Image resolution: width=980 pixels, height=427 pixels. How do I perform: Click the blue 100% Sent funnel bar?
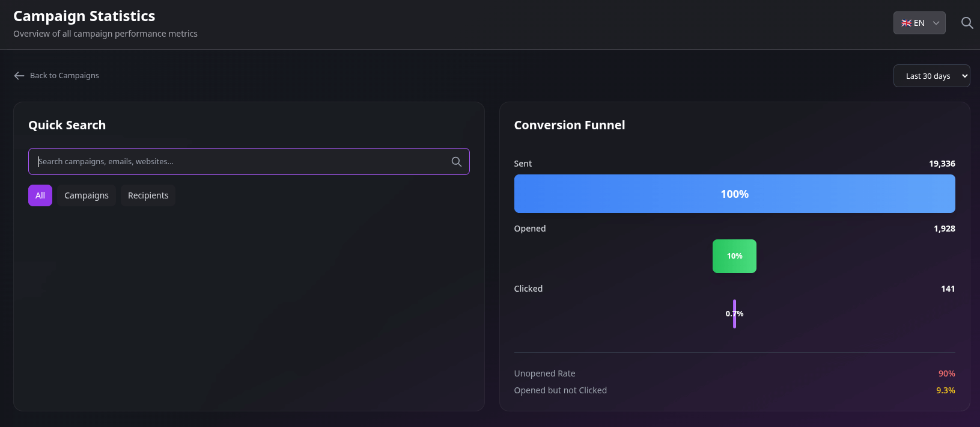click(734, 194)
